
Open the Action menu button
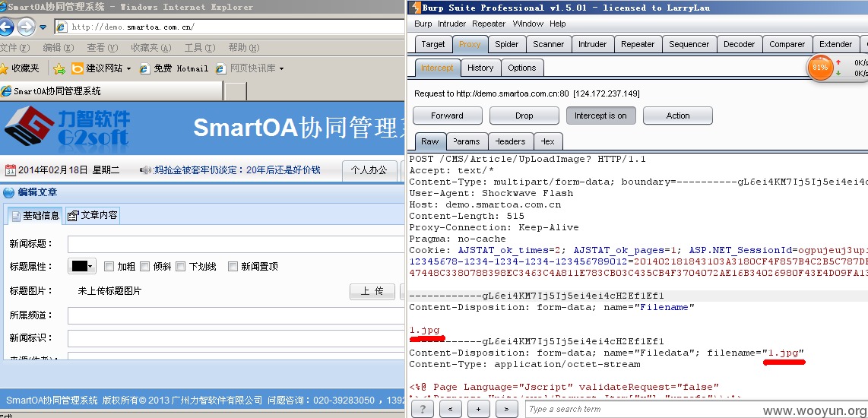677,116
